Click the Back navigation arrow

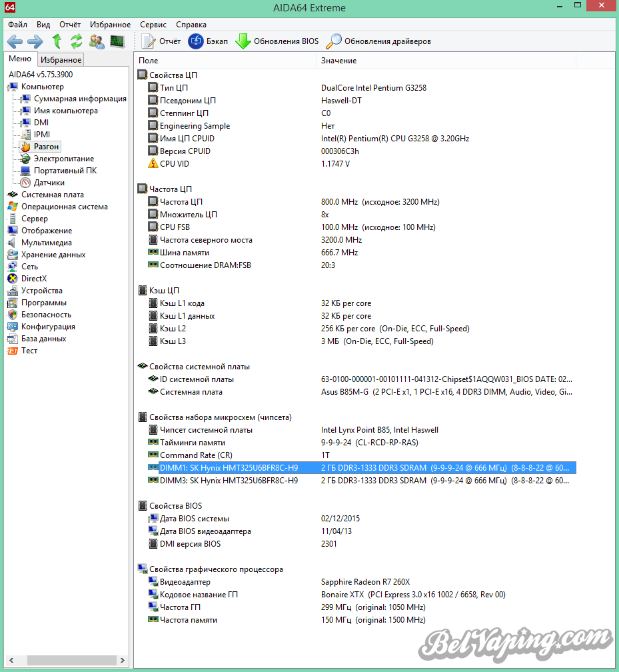15,41
